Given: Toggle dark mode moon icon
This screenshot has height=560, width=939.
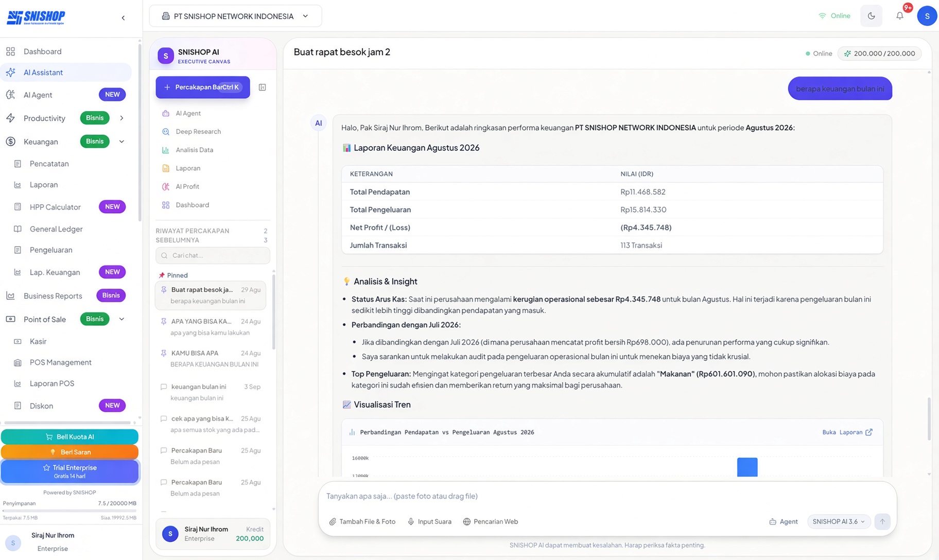Looking at the screenshot, I should (871, 16).
